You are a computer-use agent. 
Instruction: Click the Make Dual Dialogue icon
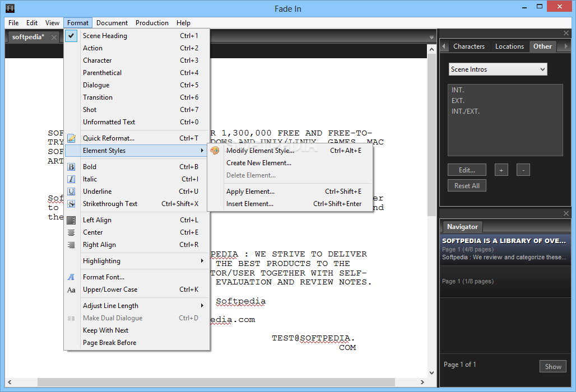click(71, 318)
